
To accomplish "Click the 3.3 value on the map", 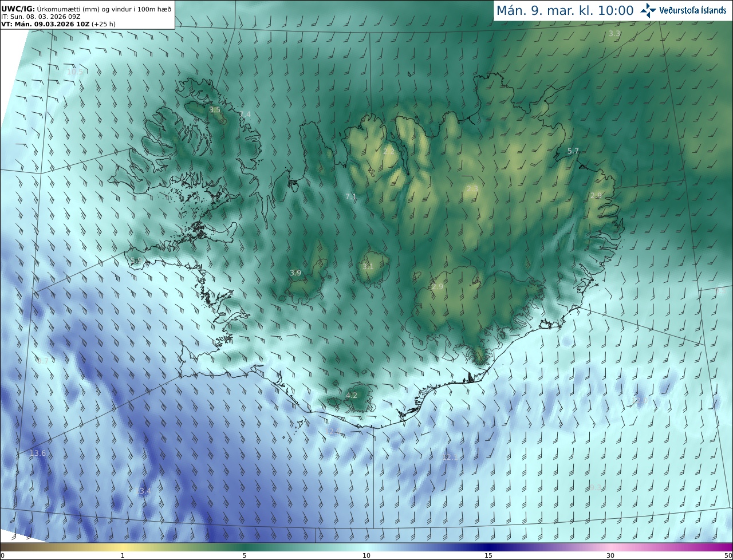I will click(x=614, y=34).
